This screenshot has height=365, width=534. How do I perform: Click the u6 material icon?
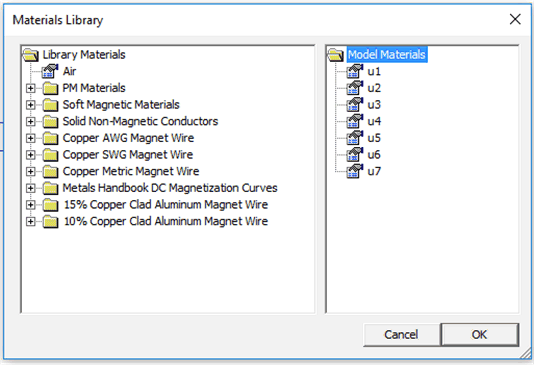[x=355, y=155]
